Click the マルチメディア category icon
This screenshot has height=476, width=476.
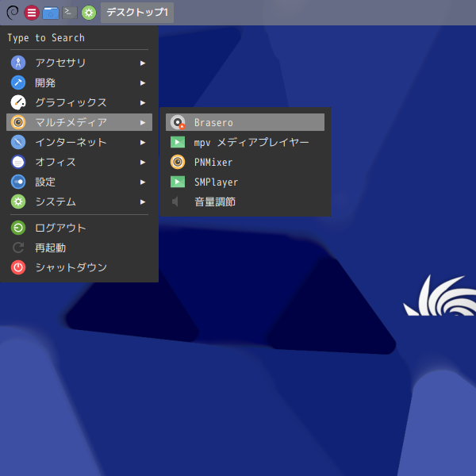click(x=18, y=122)
